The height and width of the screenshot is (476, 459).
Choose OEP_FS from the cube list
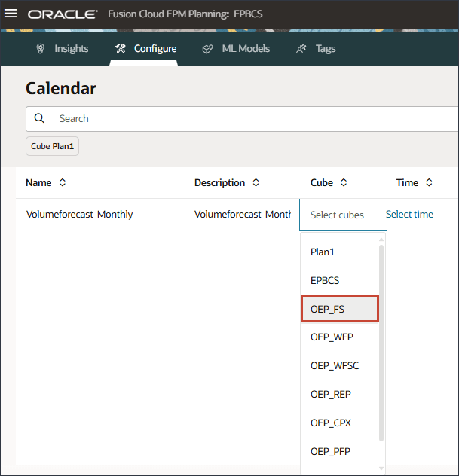coord(340,309)
